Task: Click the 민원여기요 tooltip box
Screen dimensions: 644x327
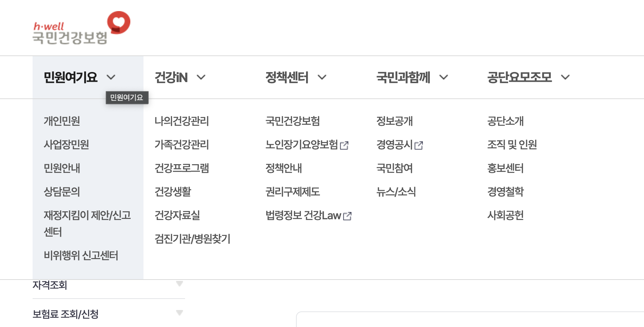Action: (127, 98)
